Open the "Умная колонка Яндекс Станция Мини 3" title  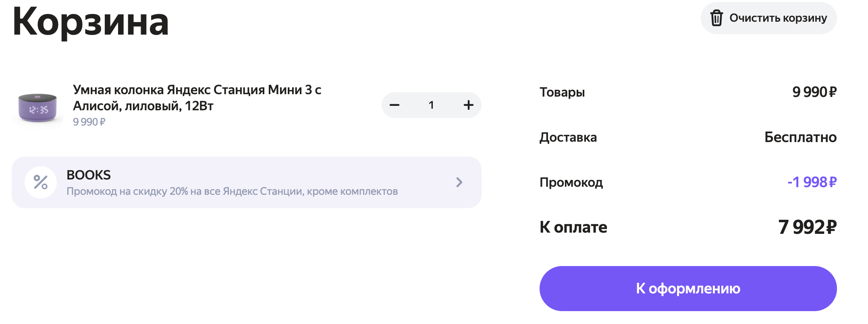tap(197, 97)
